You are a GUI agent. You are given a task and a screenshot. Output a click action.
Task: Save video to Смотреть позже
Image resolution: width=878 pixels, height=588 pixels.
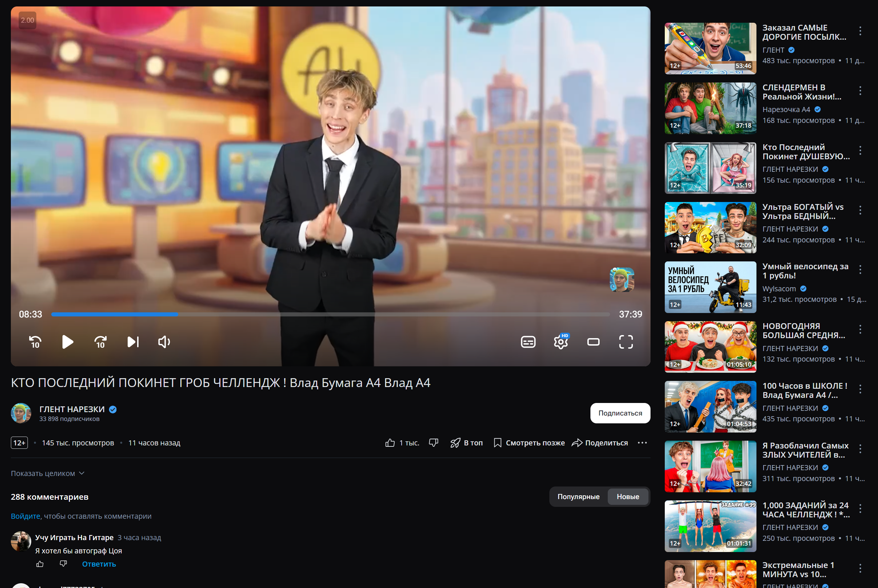pos(529,443)
